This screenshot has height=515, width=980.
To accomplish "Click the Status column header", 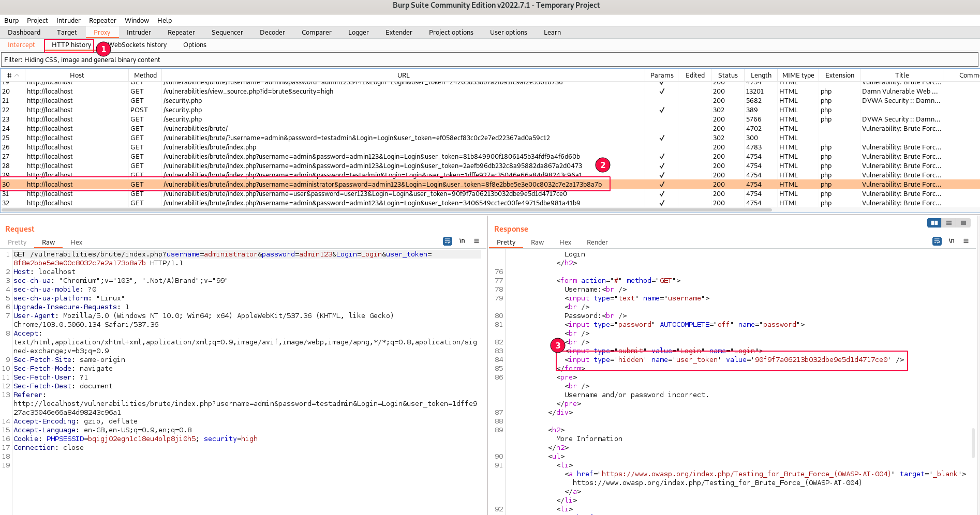I will (x=727, y=75).
